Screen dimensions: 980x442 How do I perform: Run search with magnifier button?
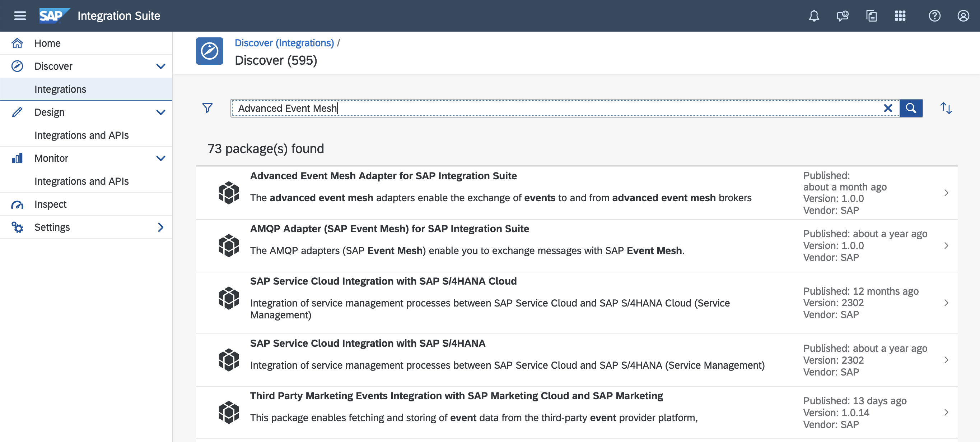911,108
